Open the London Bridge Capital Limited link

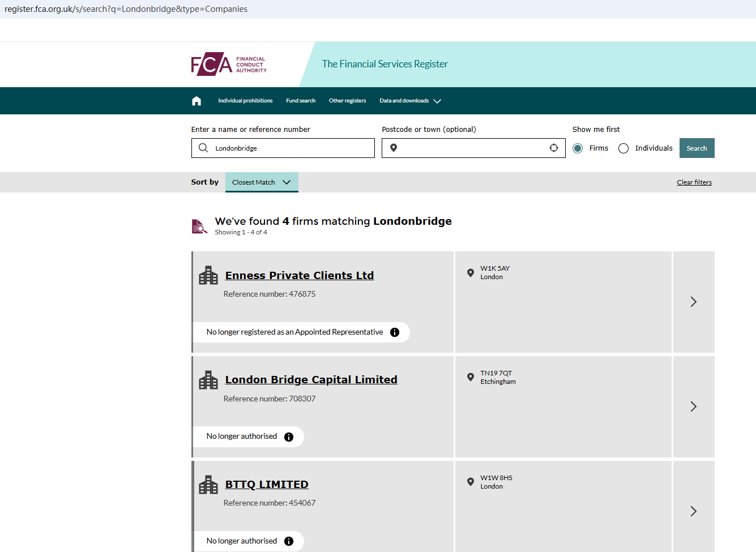tap(311, 380)
